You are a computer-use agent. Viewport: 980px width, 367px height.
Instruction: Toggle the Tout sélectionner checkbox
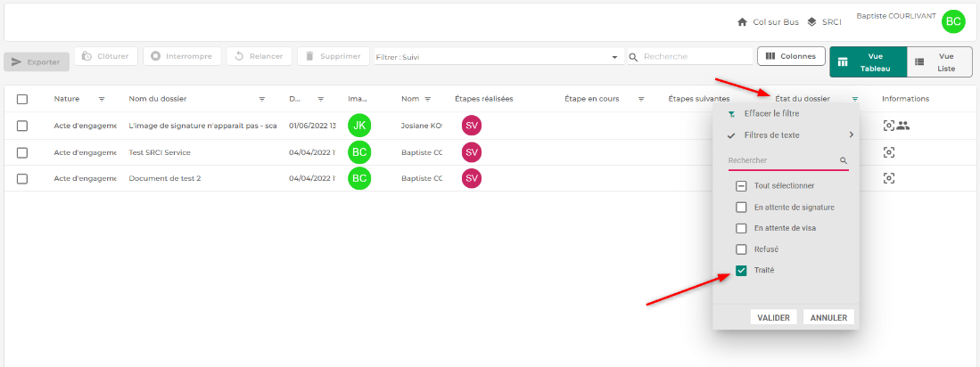741,186
